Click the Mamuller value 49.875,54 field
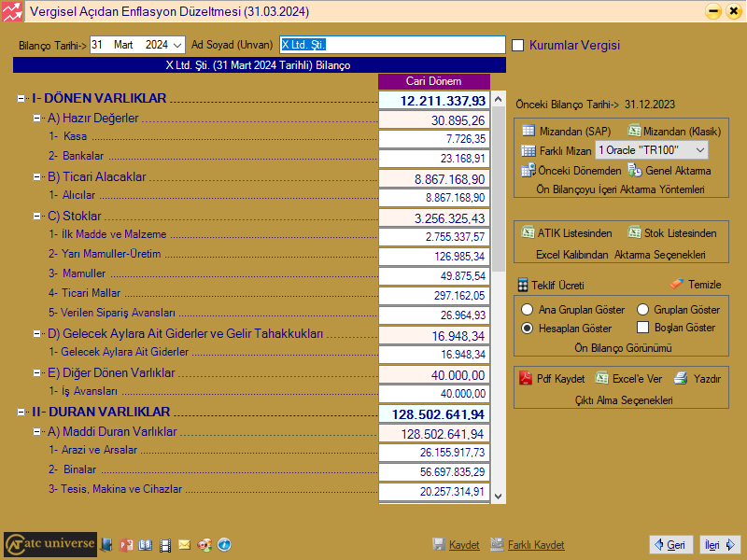The width and height of the screenshot is (747, 560). click(x=434, y=276)
